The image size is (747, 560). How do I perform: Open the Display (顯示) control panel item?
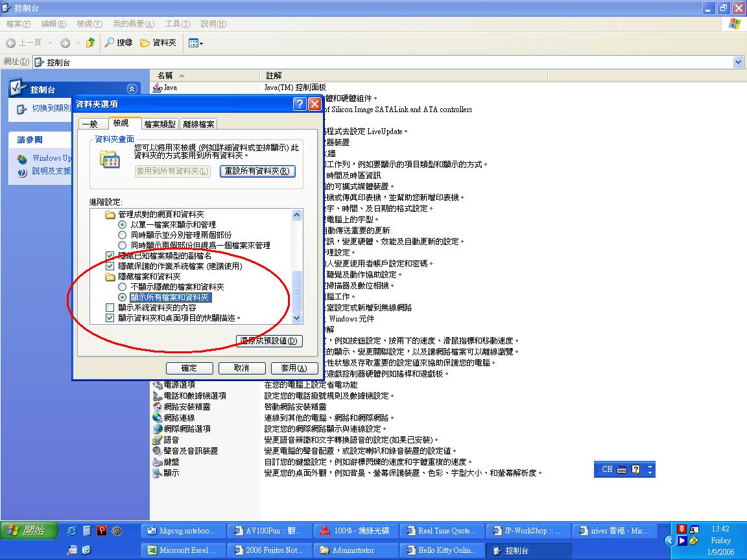click(171, 472)
